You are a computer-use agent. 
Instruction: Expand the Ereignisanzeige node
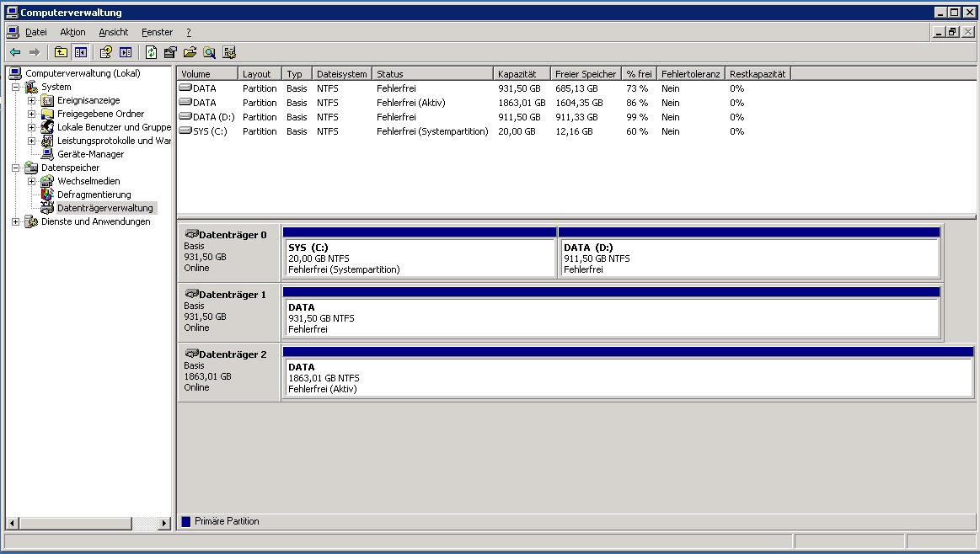click(31, 100)
